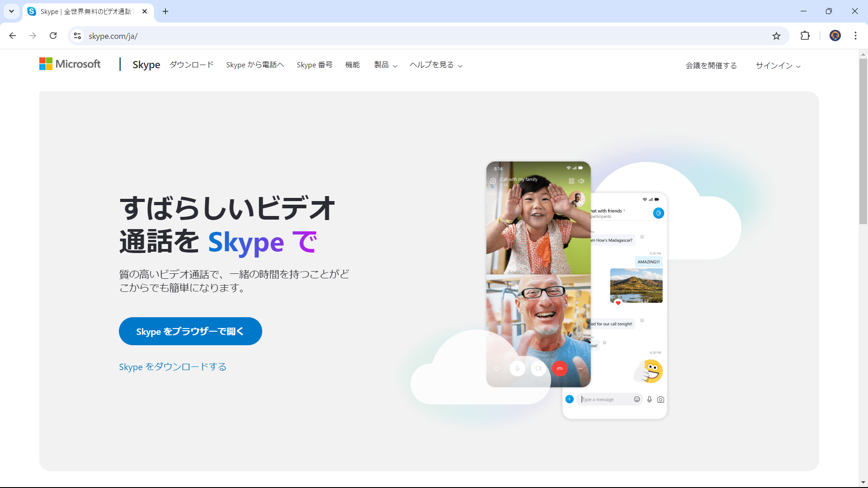Open the Chrome three-dot menu
The height and width of the screenshot is (488, 868).
click(855, 36)
